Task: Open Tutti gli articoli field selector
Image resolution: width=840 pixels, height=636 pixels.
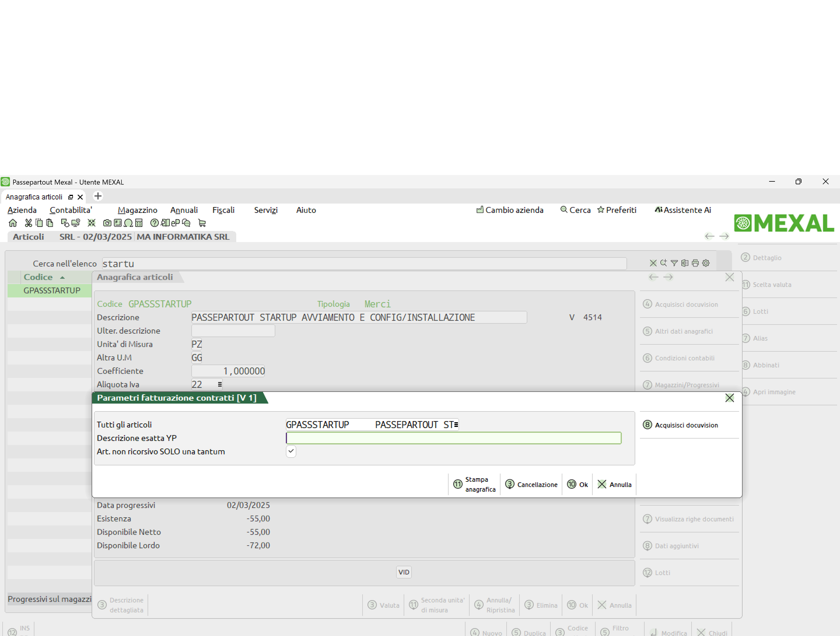Action: point(456,425)
